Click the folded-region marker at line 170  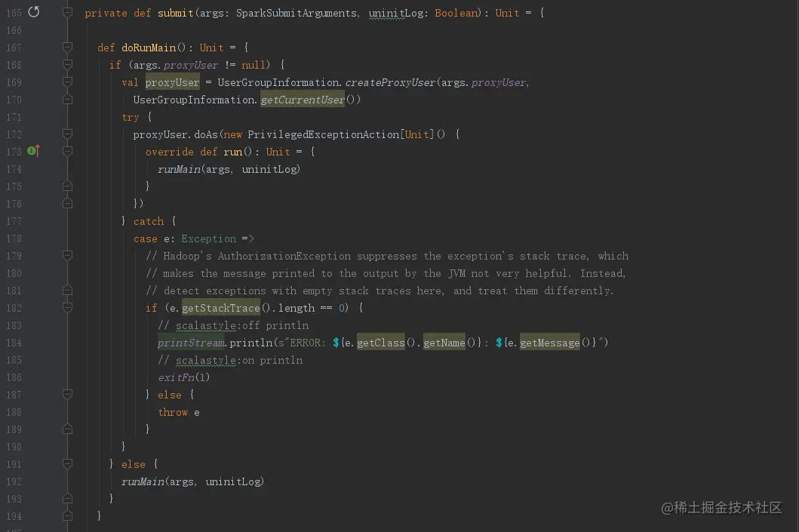[x=67, y=99]
